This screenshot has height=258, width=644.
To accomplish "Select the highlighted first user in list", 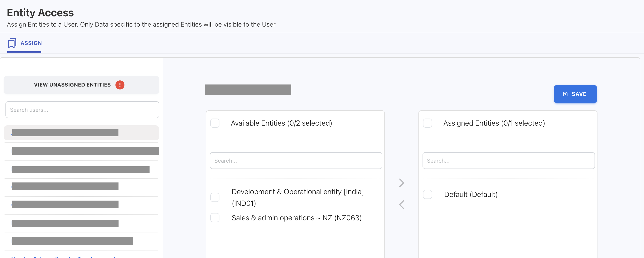I will point(65,133).
